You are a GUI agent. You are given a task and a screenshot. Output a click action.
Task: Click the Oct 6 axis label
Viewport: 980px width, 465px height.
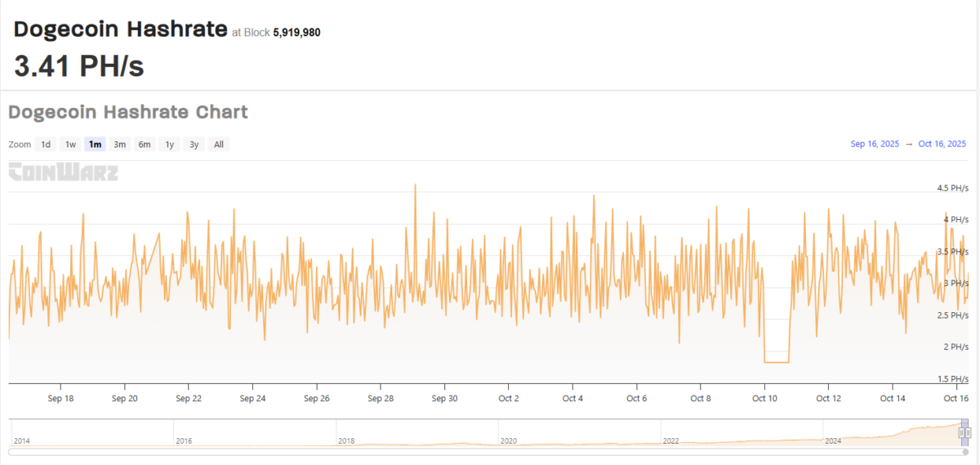[636, 399]
